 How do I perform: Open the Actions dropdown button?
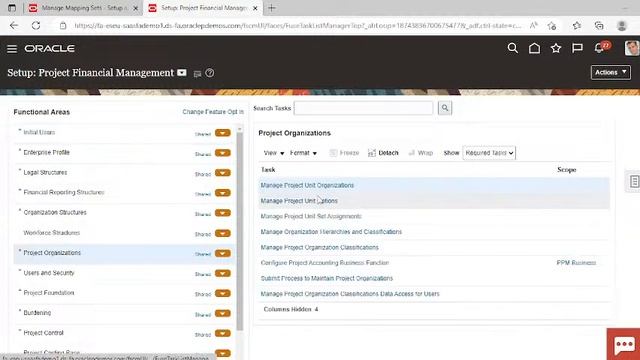point(611,72)
